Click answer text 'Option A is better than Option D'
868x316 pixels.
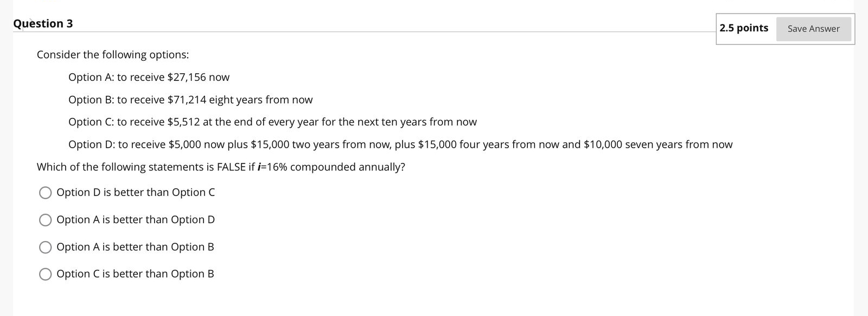pyautogui.click(x=136, y=219)
